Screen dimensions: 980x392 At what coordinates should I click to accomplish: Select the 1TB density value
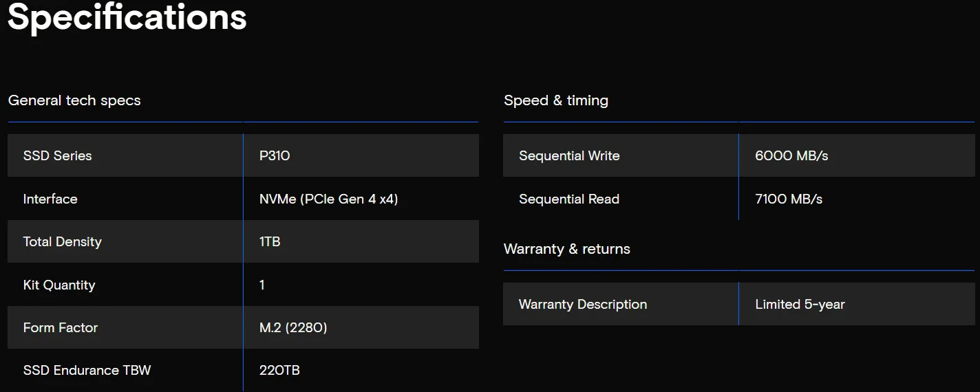click(270, 241)
